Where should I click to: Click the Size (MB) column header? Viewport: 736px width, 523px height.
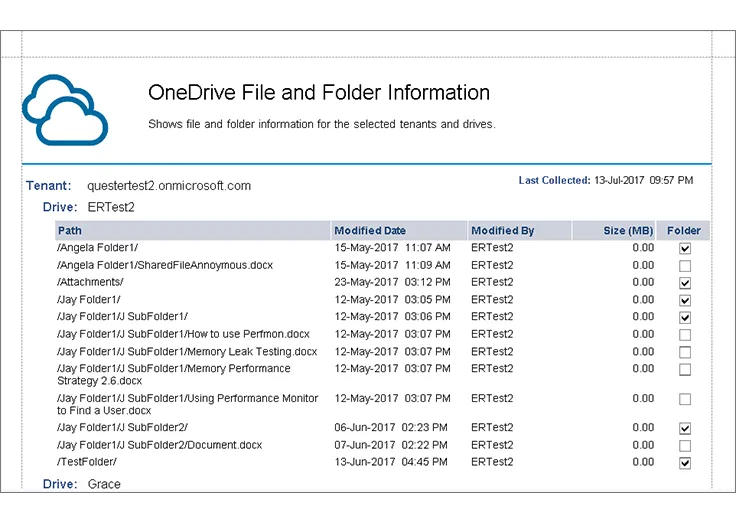614,231
